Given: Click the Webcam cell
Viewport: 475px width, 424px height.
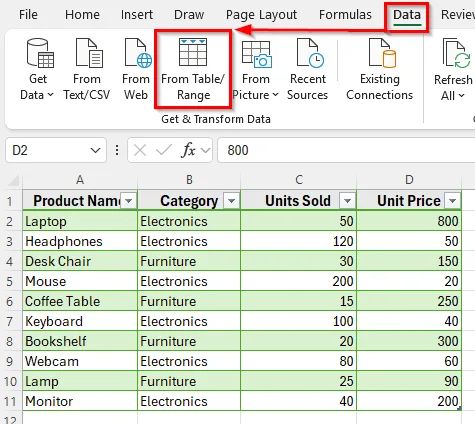Looking at the screenshot, I should click(80, 361).
